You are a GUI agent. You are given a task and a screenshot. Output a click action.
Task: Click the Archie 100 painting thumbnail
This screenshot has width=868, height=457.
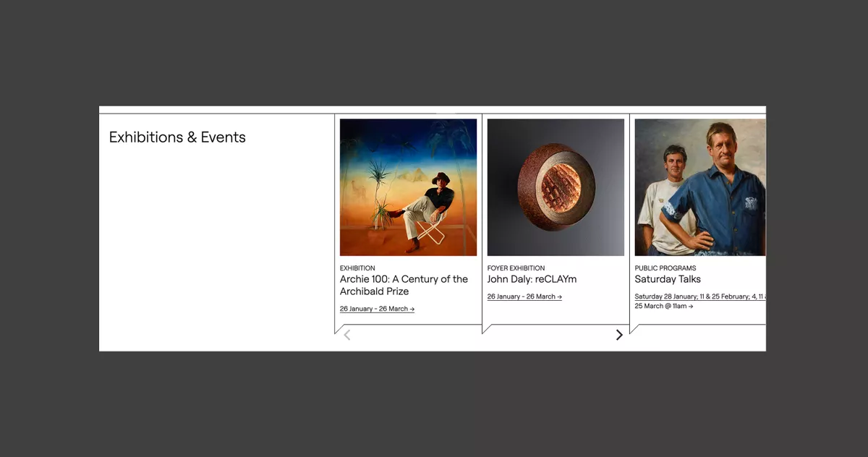pos(408,187)
